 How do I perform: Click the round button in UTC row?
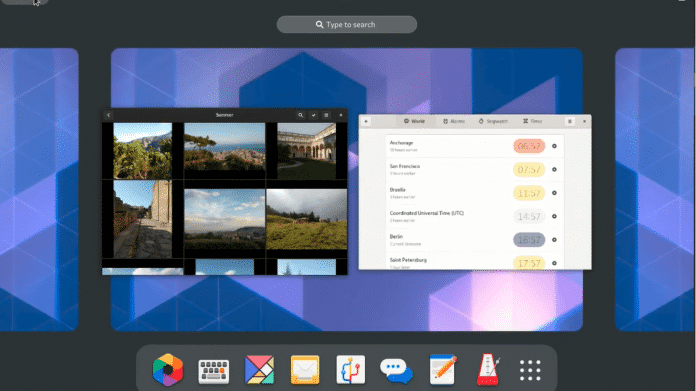click(554, 217)
